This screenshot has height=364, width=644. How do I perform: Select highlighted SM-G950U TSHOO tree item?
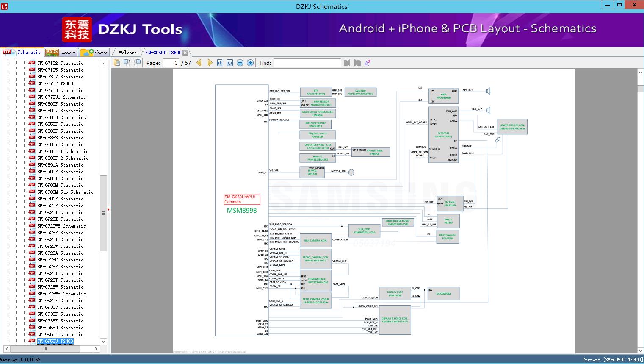(55, 341)
